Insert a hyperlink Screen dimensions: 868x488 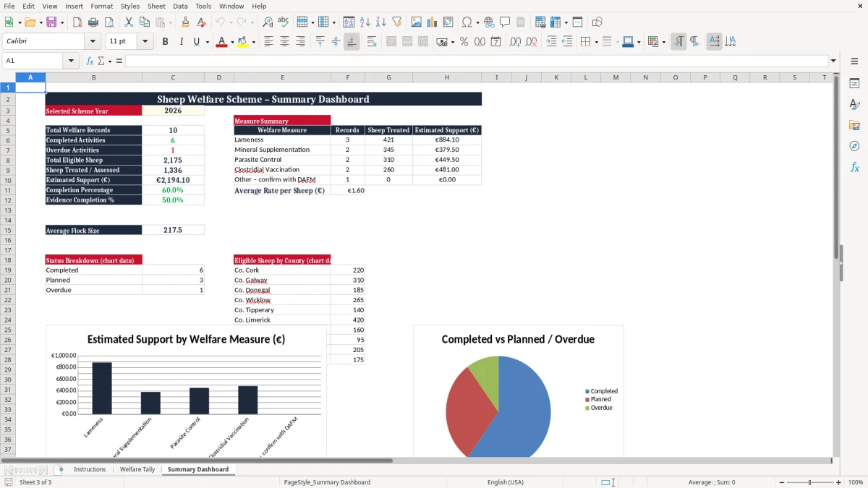pyautogui.click(x=489, y=22)
